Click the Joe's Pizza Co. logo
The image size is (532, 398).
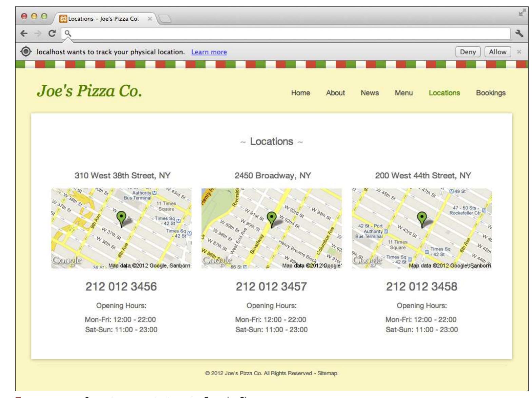click(89, 91)
